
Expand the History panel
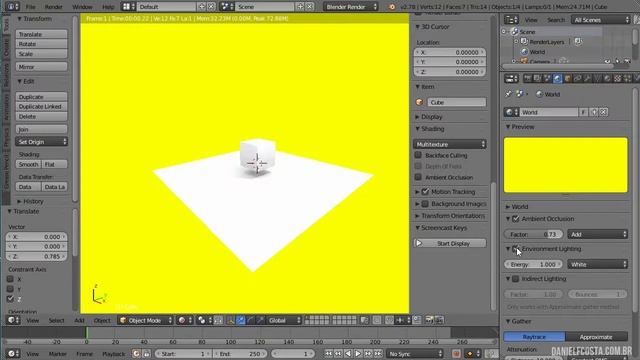coord(30,201)
